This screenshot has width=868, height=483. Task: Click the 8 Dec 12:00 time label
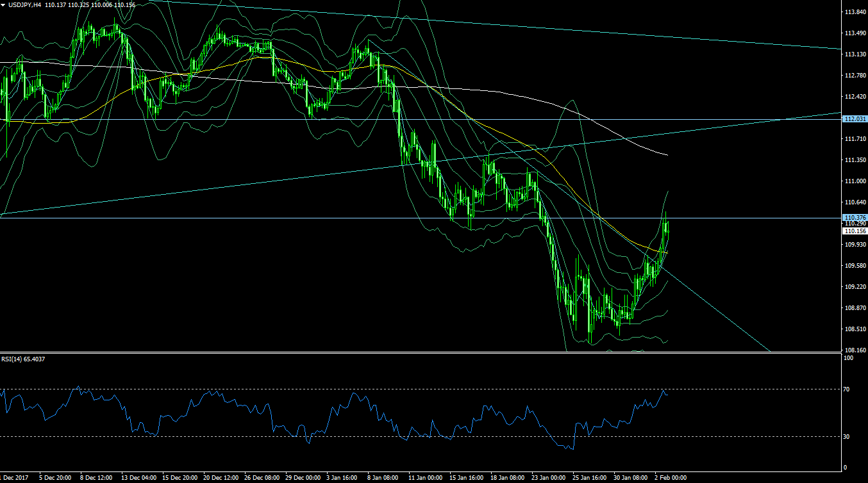coord(96,478)
